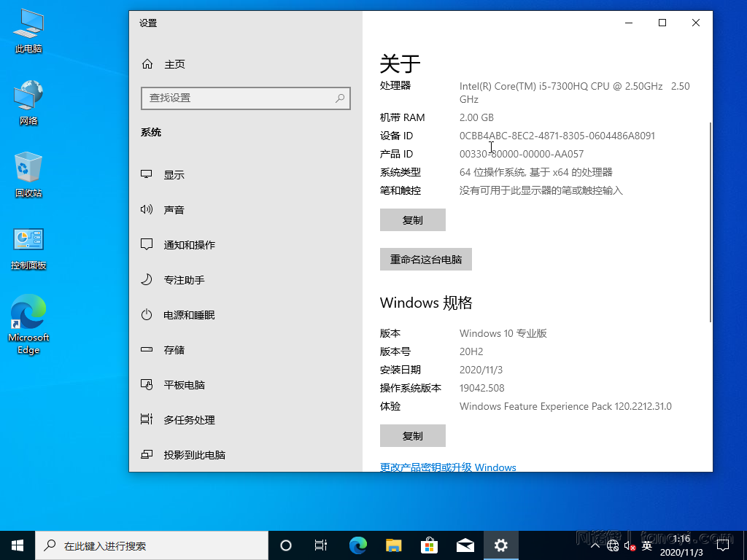Select the 专注助手 moon icon
The width and height of the screenshot is (747, 560).
pos(146,279)
